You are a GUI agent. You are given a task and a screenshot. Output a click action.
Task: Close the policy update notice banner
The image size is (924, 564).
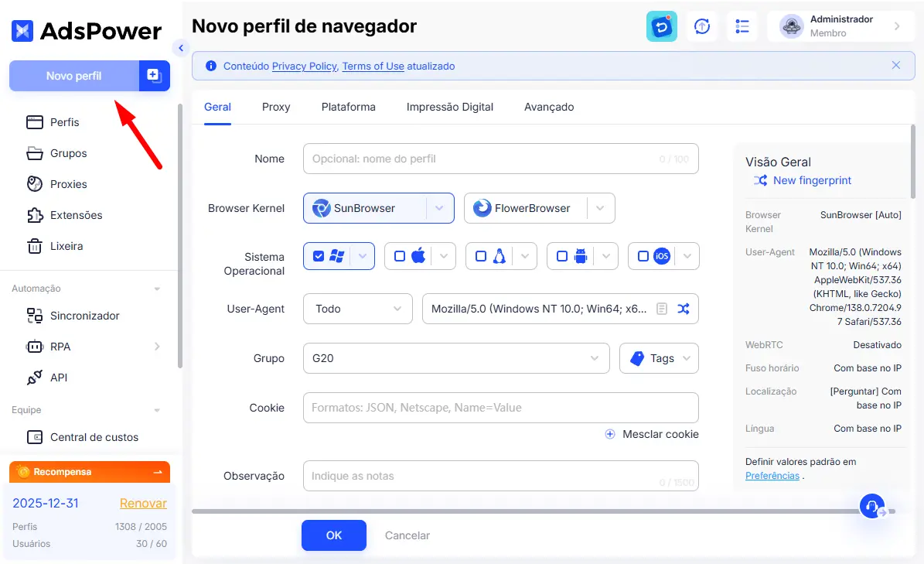pyautogui.click(x=895, y=66)
